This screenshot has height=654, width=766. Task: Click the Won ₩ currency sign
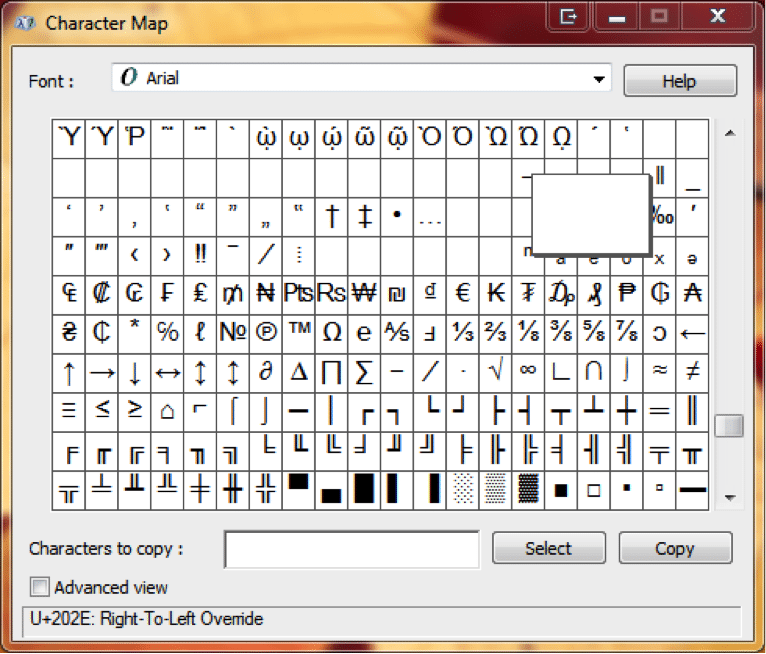(x=364, y=293)
